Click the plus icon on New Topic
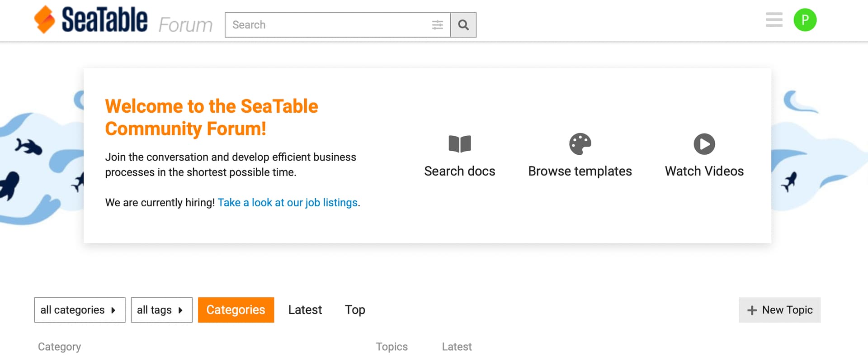Image resolution: width=868 pixels, height=362 pixels. 752,310
